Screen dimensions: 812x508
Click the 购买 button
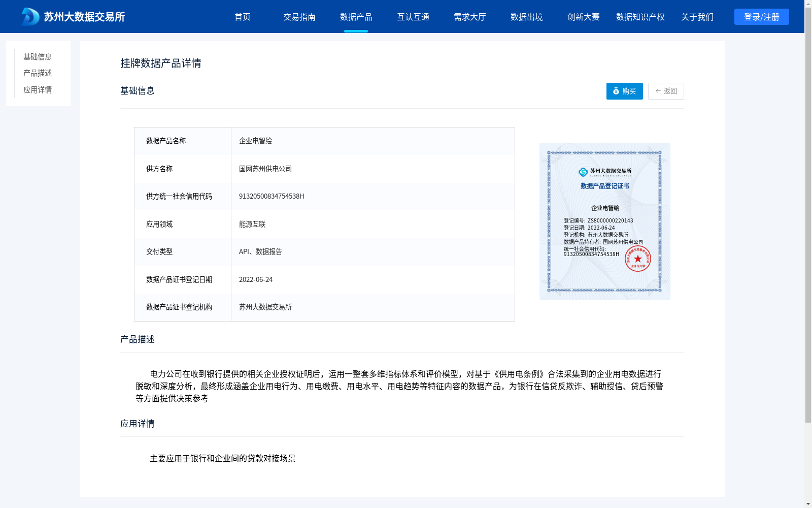tap(625, 91)
